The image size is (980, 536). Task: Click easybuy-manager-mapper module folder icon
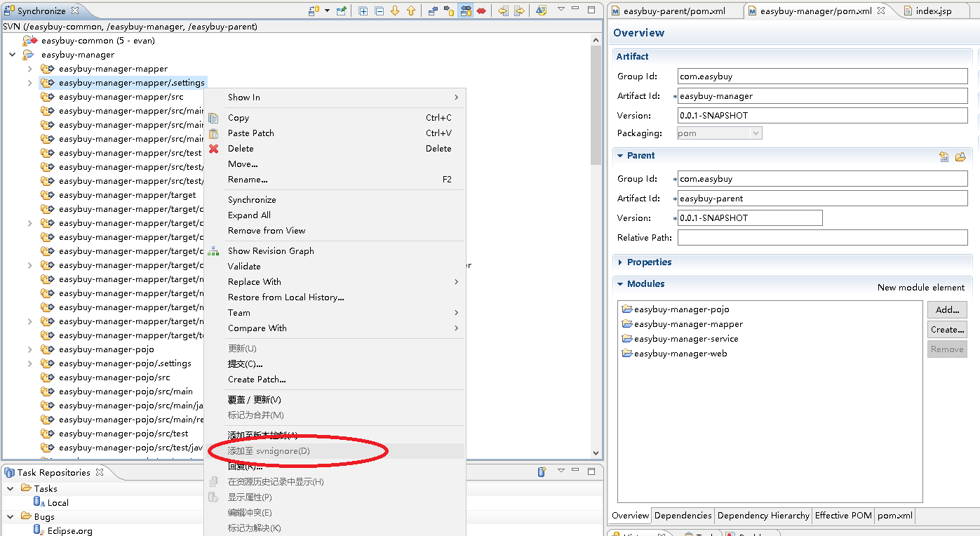[627, 324]
